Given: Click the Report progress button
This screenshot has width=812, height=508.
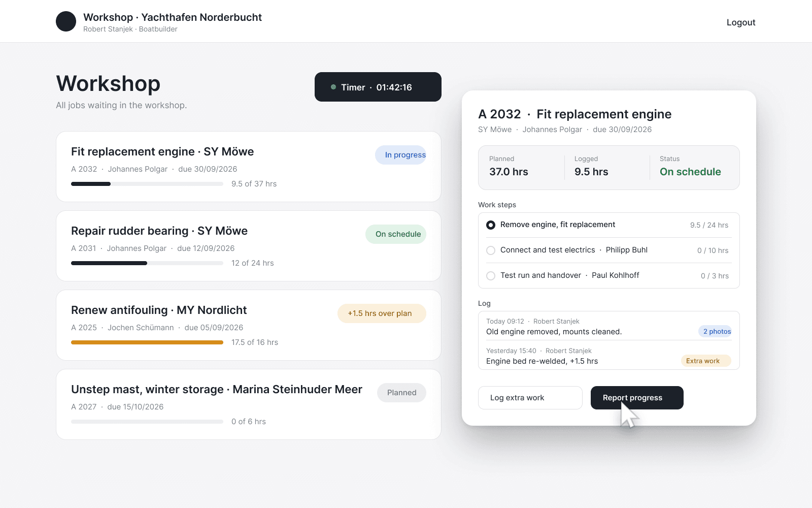Looking at the screenshot, I should click(x=637, y=398).
